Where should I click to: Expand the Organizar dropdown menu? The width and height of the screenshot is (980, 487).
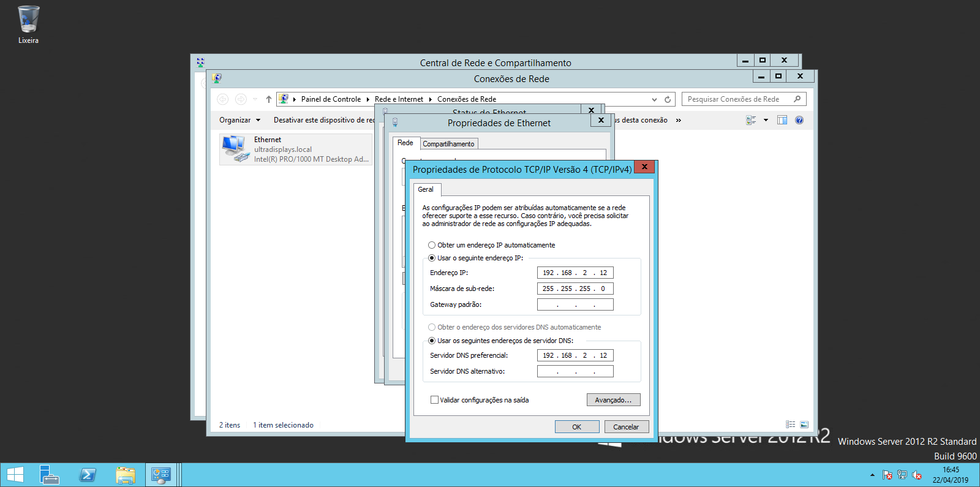click(x=239, y=120)
